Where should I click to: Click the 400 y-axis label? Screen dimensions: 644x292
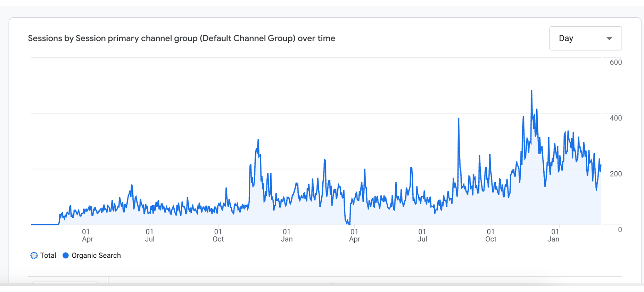(616, 118)
